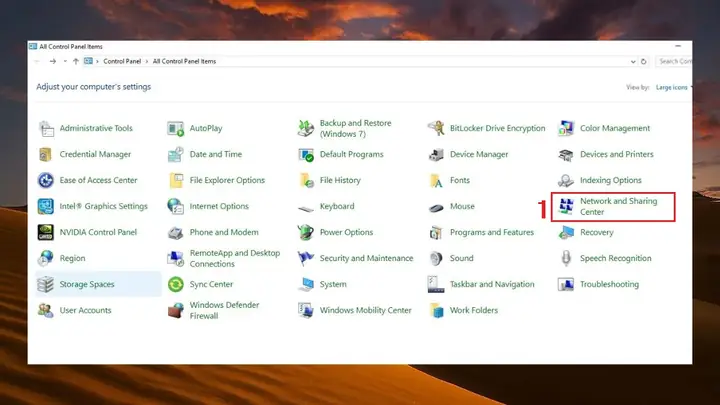Image resolution: width=720 pixels, height=405 pixels.
Task: Open the BitLocker Drive Encryption icon
Action: coord(436,129)
